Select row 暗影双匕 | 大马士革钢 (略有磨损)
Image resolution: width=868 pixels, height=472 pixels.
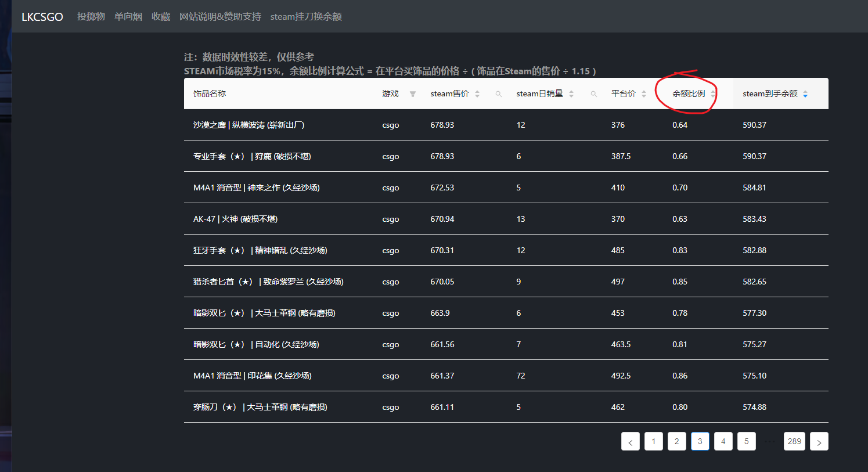click(506, 313)
